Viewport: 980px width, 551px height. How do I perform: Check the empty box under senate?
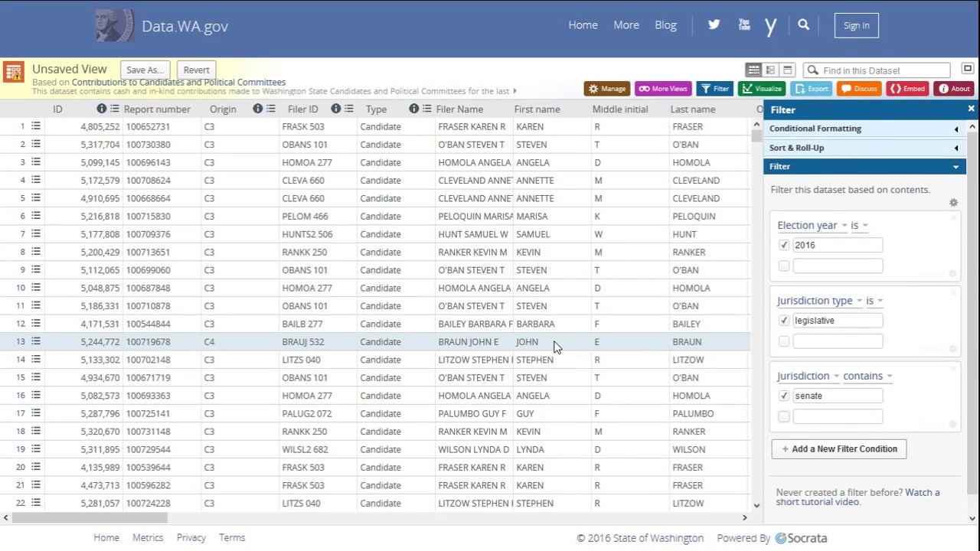click(783, 416)
